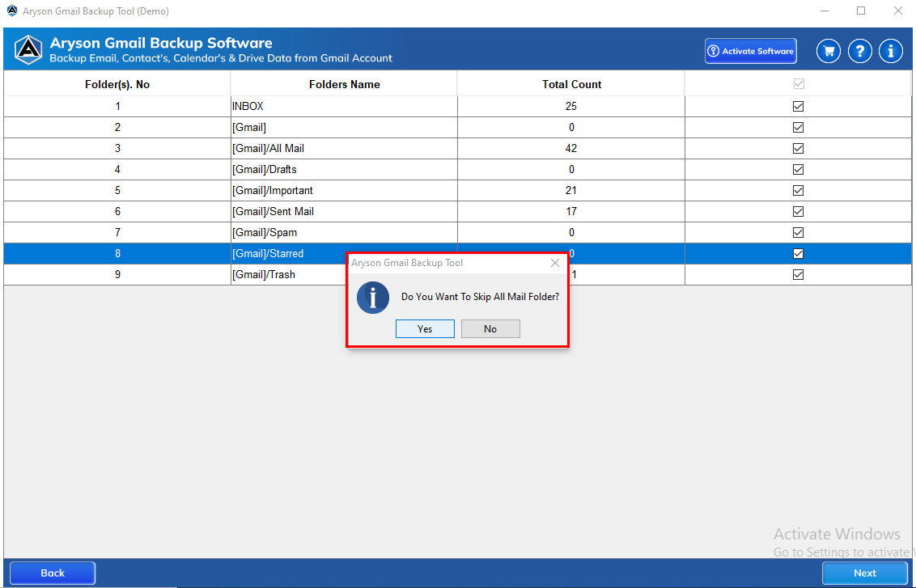Click the Aryson logo in header
This screenshot has height=588, width=916.
[28, 49]
